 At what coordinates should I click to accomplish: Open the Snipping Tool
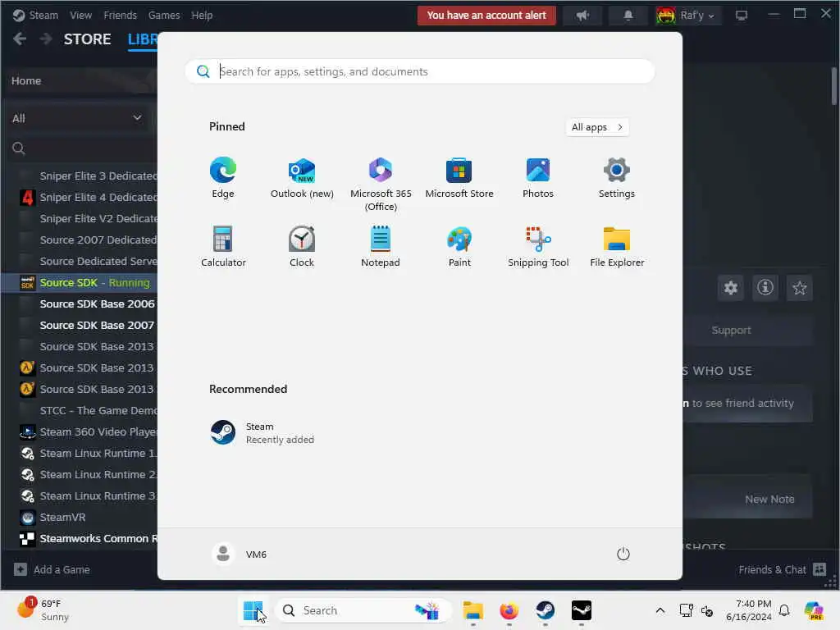538,247
